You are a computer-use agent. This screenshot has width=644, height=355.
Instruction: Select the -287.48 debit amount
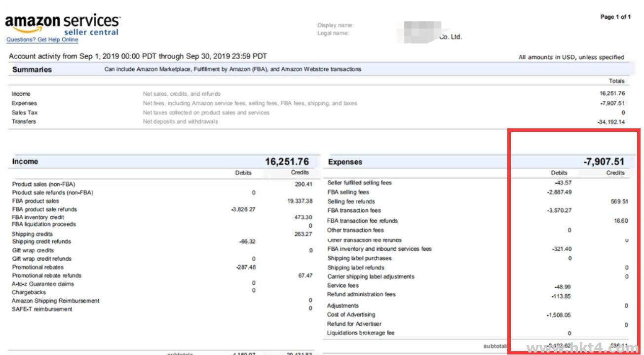point(246,267)
